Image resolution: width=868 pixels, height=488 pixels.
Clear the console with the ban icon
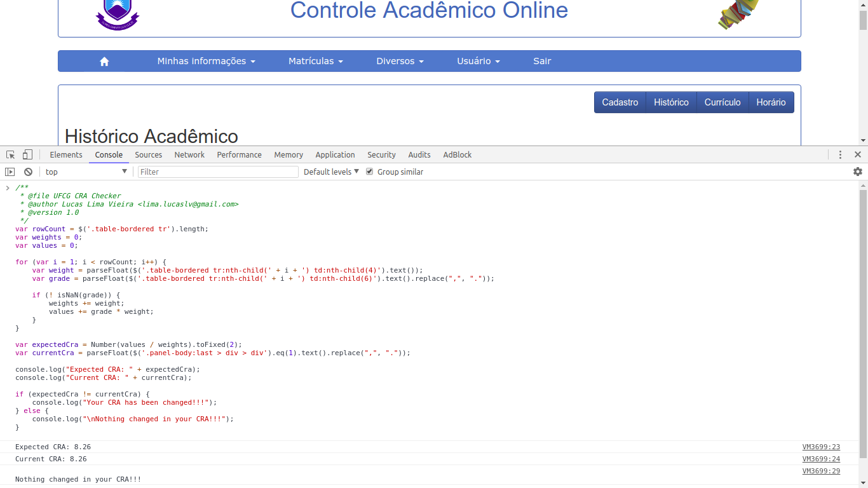28,172
